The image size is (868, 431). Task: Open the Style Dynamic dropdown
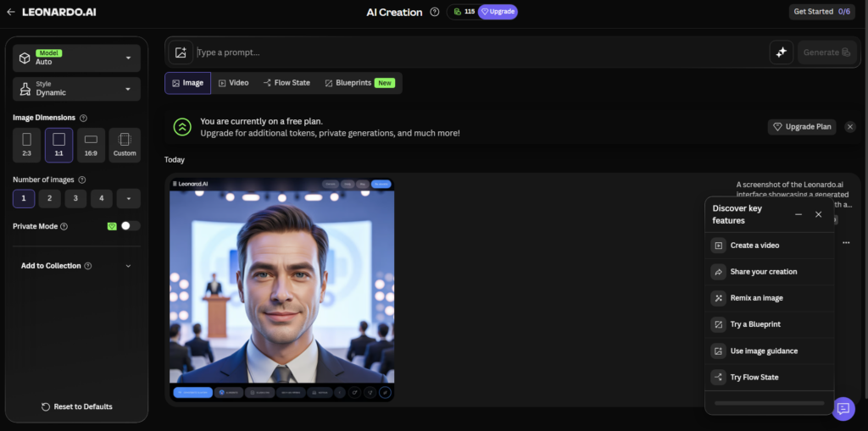pyautogui.click(x=76, y=89)
